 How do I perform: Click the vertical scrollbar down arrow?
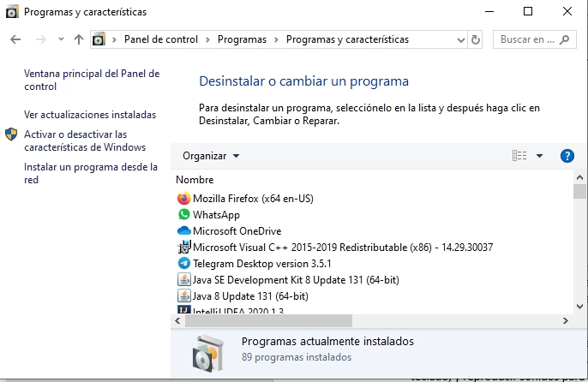pyautogui.click(x=579, y=307)
